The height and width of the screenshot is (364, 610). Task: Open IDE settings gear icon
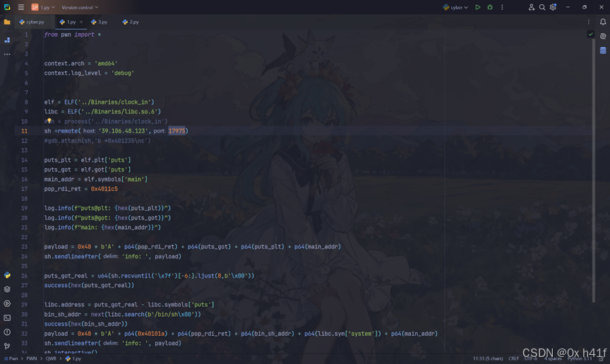[x=553, y=7]
